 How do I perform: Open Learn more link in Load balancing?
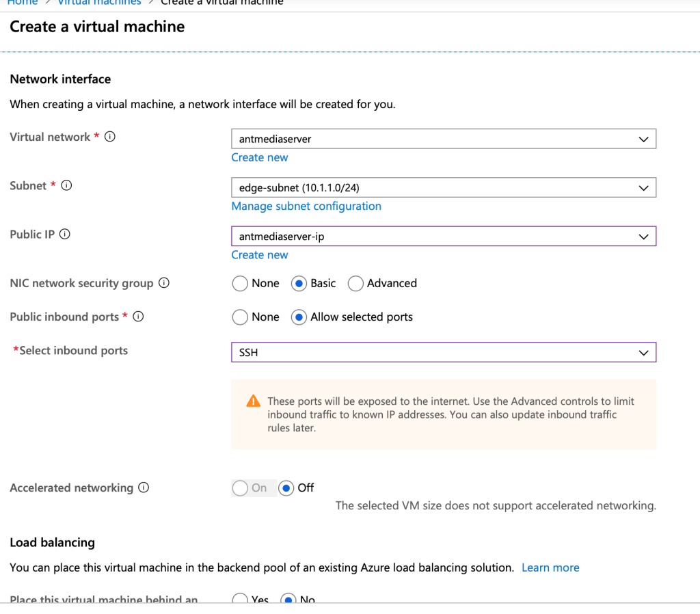click(550, 568)
